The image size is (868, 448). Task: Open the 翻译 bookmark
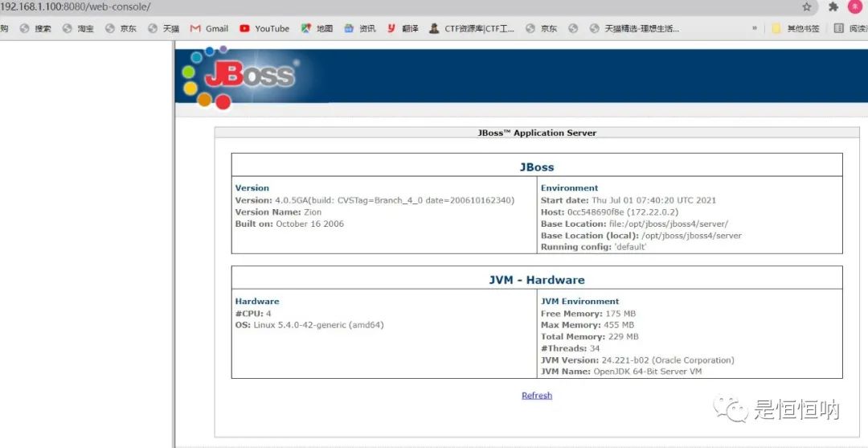403,29
